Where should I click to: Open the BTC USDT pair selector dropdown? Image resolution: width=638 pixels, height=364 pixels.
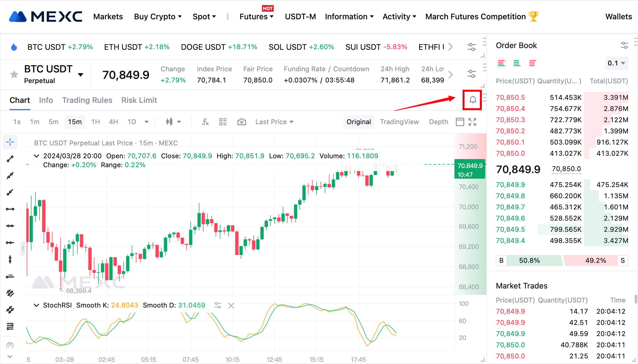[81, 75]
